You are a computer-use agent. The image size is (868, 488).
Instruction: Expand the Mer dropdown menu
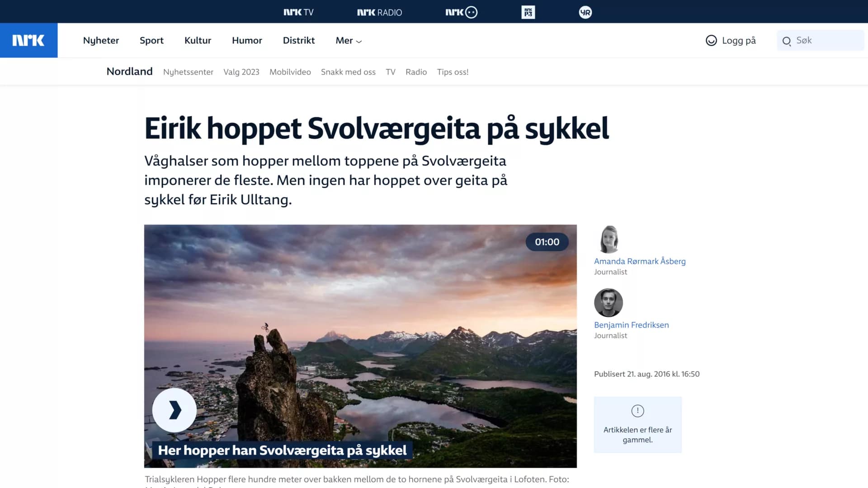pos(349,41)
